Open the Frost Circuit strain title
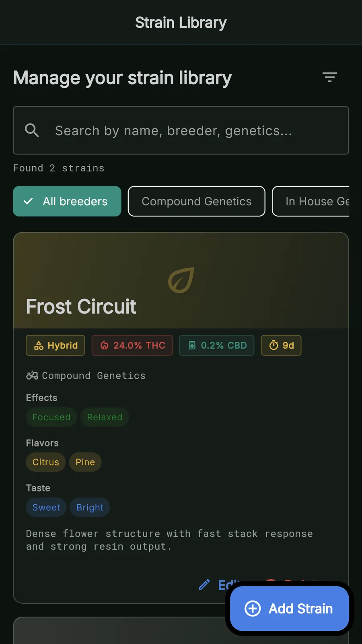362x644 pixels. click(81, 307)
